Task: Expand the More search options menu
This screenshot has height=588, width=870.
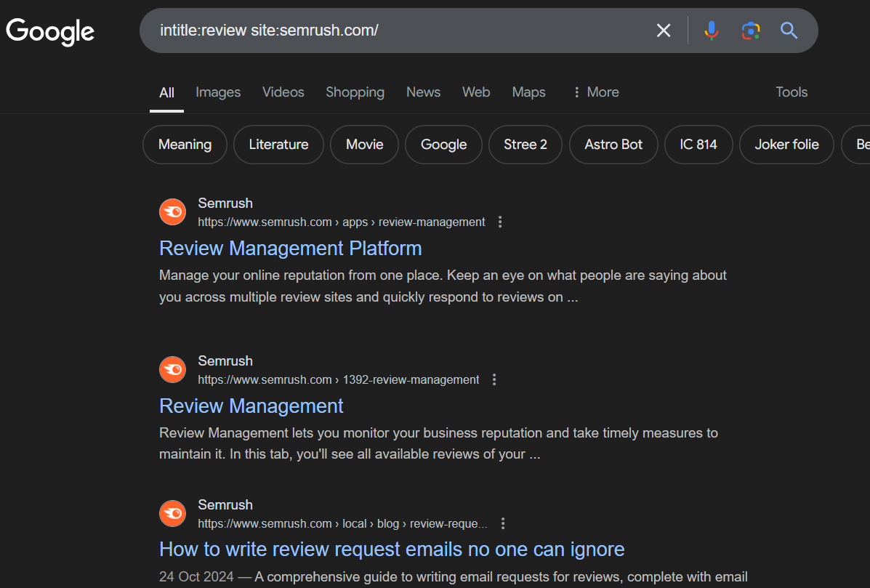Action: [597, 92]
